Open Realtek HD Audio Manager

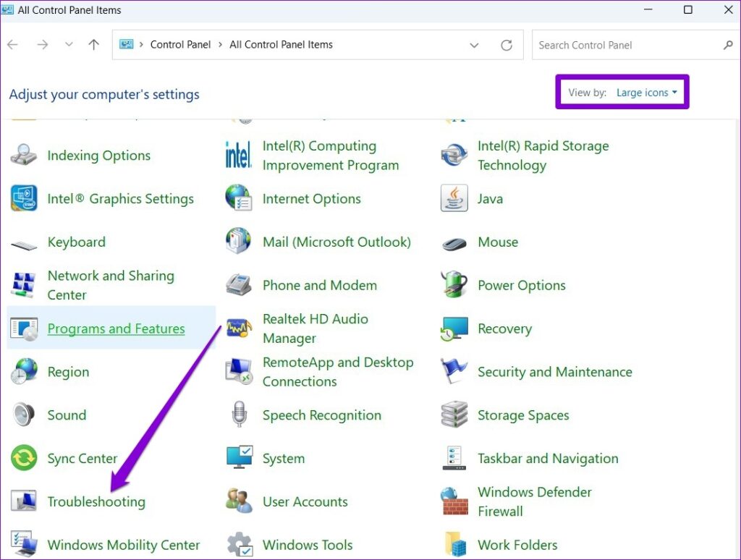pos(315,328)
